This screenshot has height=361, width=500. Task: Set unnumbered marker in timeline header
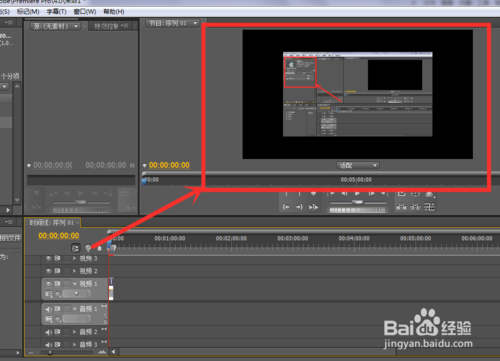(99, 248)
